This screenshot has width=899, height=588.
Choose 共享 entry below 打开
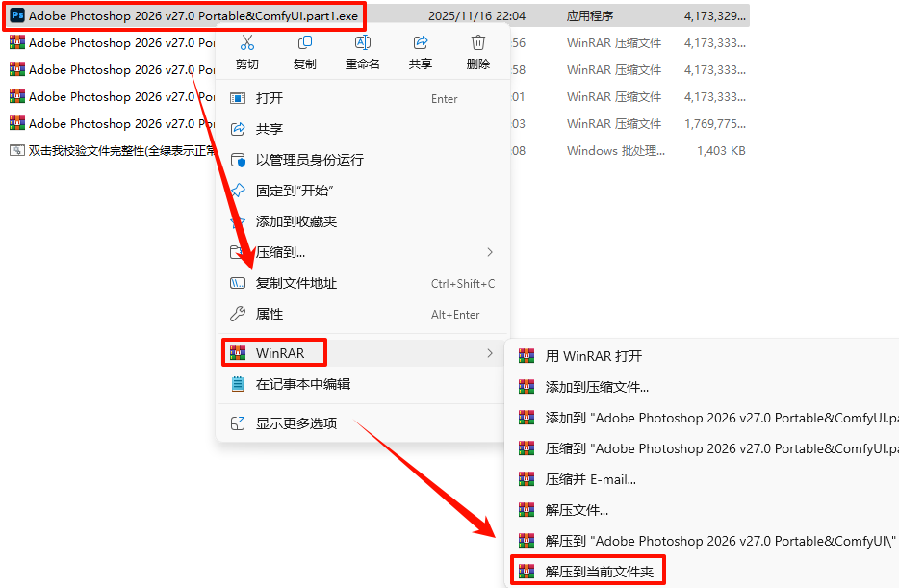pyautogui.click(x=362, y=129)
